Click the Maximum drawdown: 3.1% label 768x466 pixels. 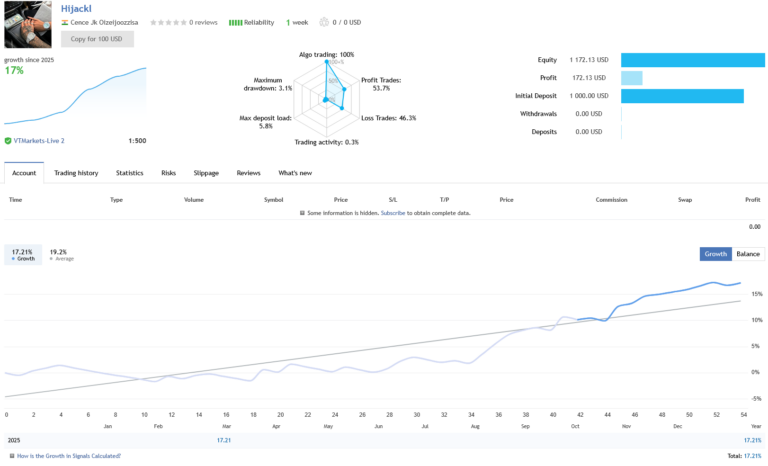(268, 84)
